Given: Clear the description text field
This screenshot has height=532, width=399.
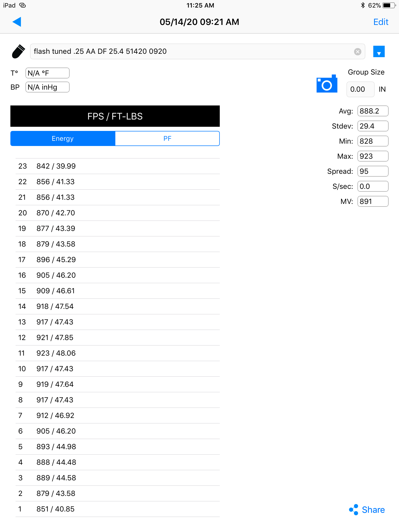Looking at the screenshot, I should [x=358, y=52].
